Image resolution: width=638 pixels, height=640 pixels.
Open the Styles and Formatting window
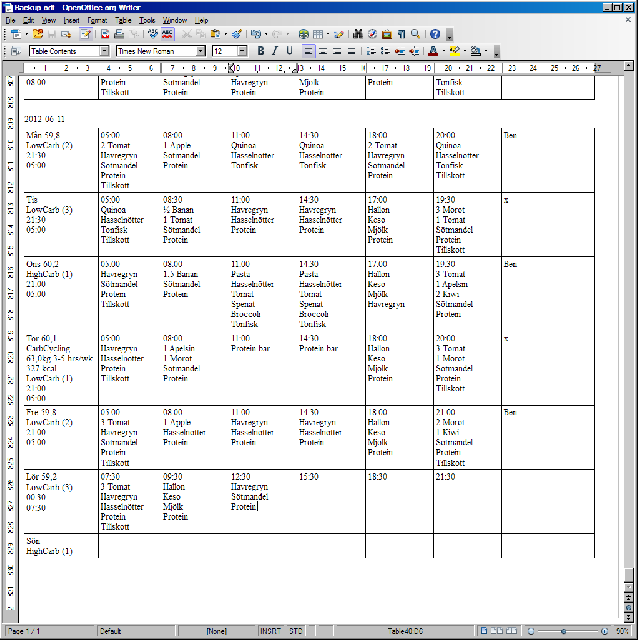[x=16, y=51]
